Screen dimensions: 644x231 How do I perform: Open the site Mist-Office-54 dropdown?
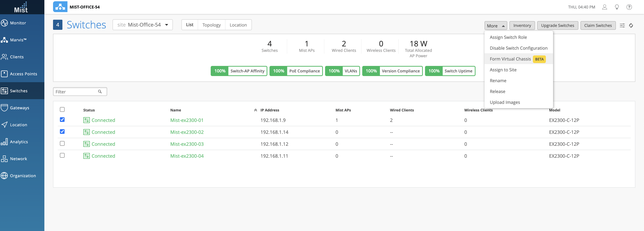coord(143,25)
